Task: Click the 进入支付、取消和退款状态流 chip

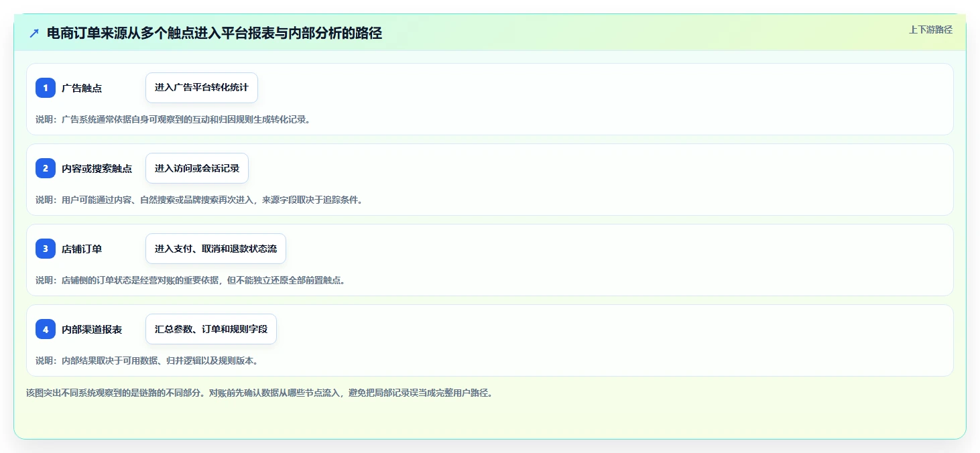Action: [216, 249]
